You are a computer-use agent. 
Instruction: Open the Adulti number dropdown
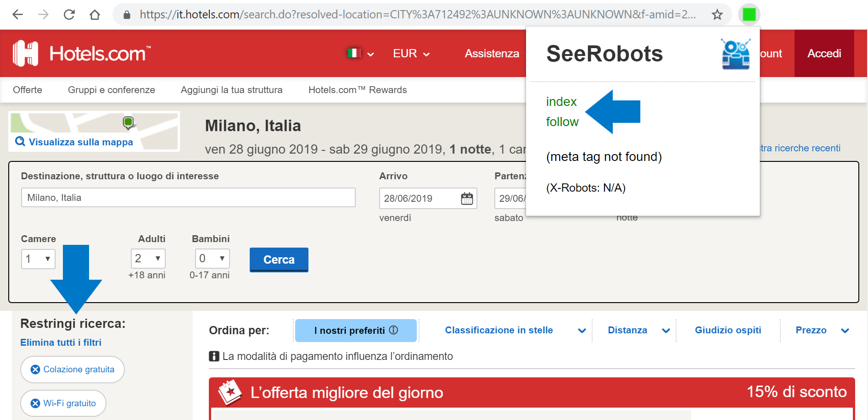coord(148,259)
